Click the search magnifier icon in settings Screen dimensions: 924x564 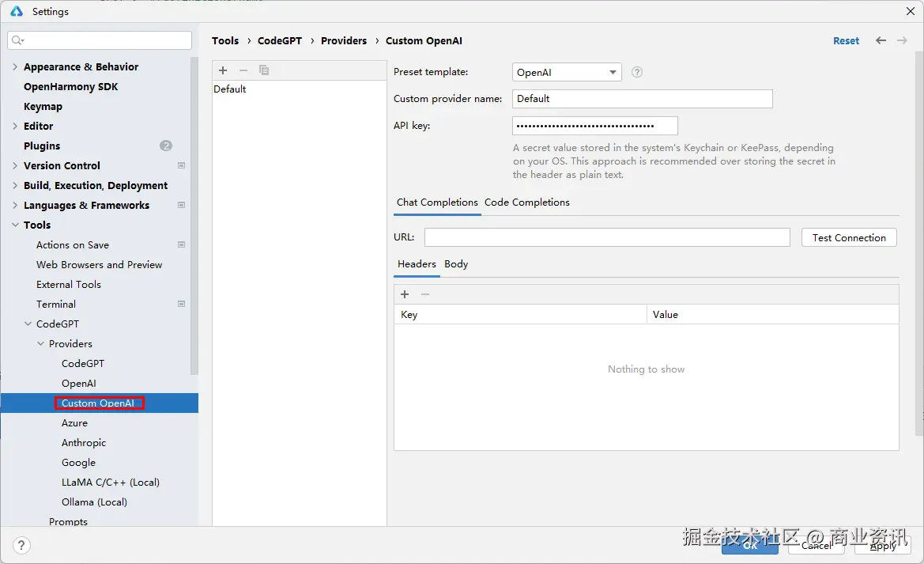17,40
